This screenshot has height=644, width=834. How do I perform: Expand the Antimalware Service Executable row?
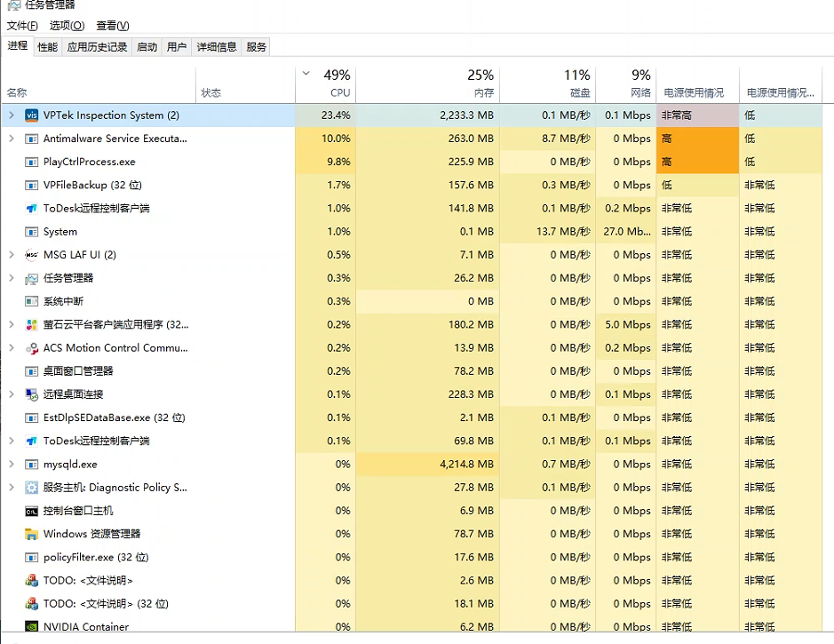12,139
